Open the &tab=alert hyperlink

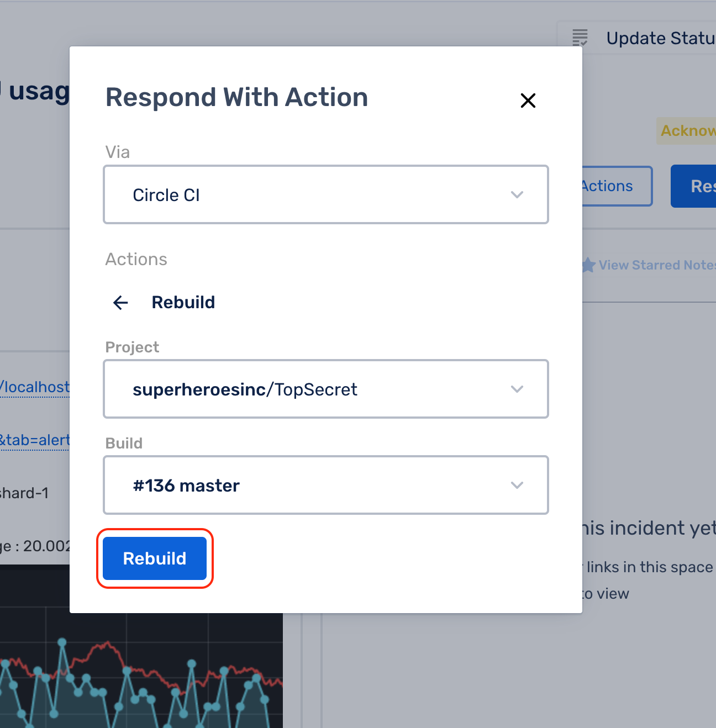coord(35,440)
